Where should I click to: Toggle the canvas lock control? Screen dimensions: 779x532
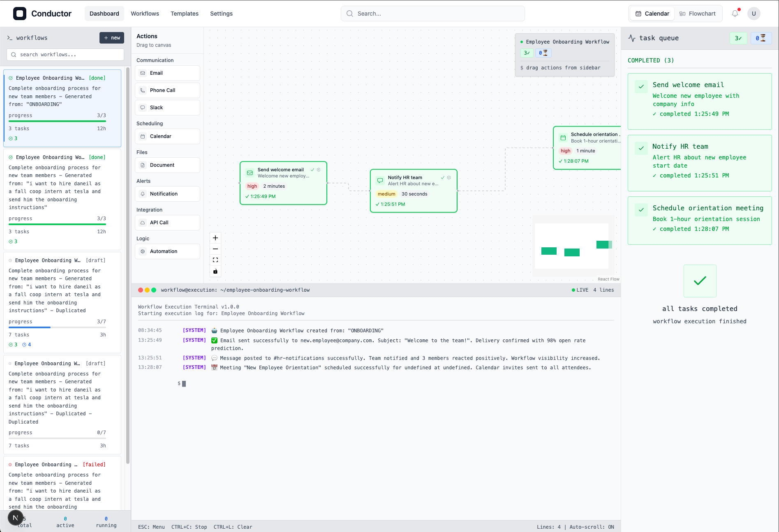pos(215,271)
